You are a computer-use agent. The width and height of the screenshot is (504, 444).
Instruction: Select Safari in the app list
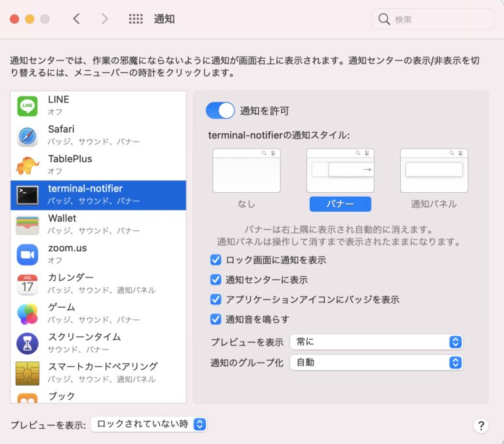(x=98, y=136)
